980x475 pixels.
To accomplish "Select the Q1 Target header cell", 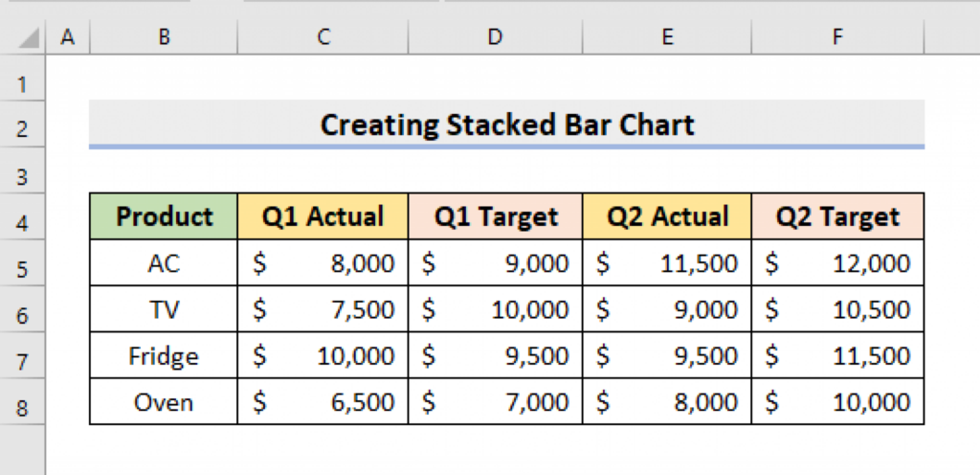I will click(x=495, y=216).
